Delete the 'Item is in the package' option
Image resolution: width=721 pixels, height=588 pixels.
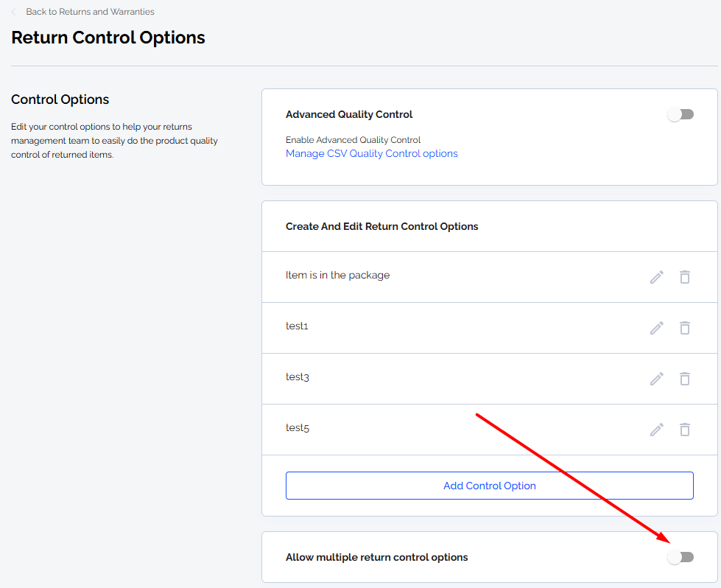685,277
